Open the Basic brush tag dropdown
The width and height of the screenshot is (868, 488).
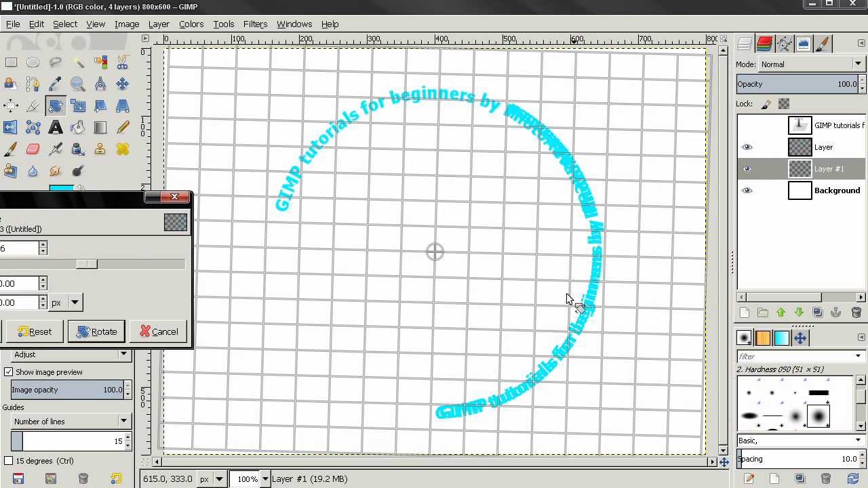point(858,441)
